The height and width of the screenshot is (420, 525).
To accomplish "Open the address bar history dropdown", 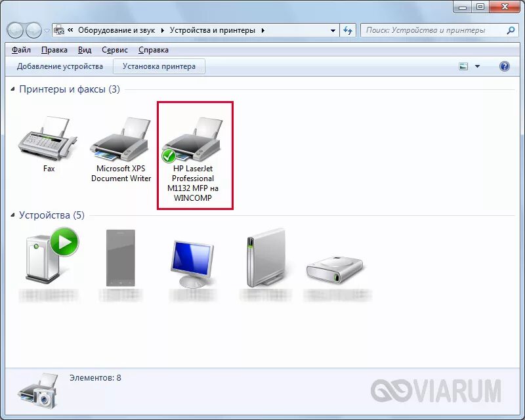I will tap(333, 30).
